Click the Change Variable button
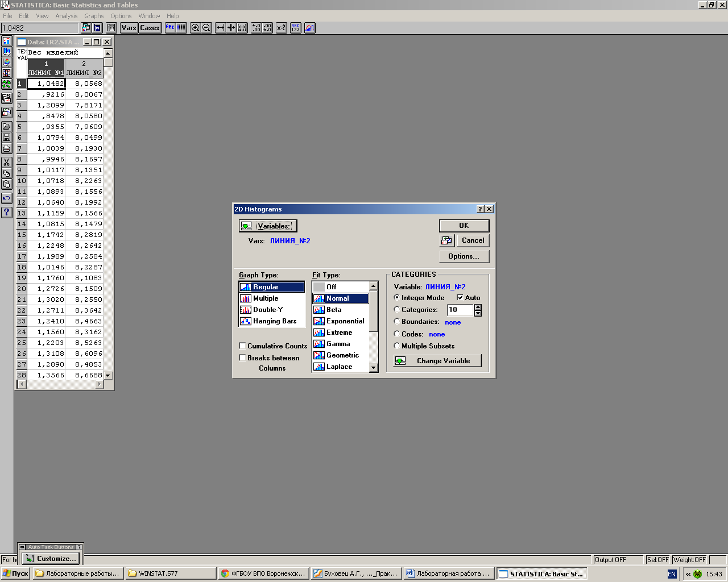Screen dimensions: 728x582 (x=437, y=361)
